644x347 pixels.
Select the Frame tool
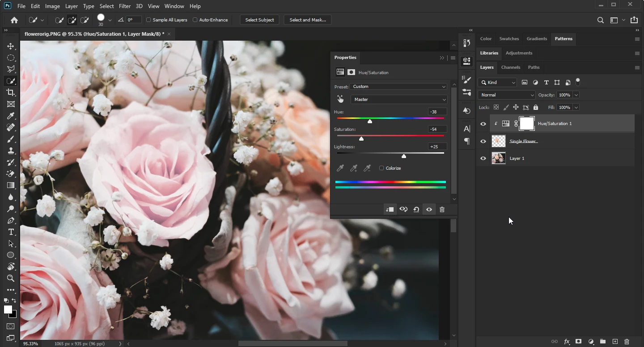(x=11, y=104)
